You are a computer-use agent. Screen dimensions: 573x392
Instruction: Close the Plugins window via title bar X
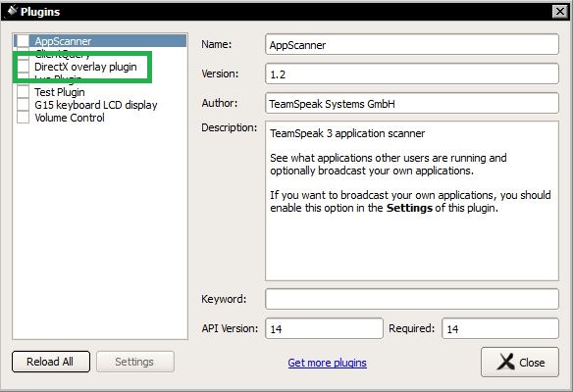(x=560, y=12)
